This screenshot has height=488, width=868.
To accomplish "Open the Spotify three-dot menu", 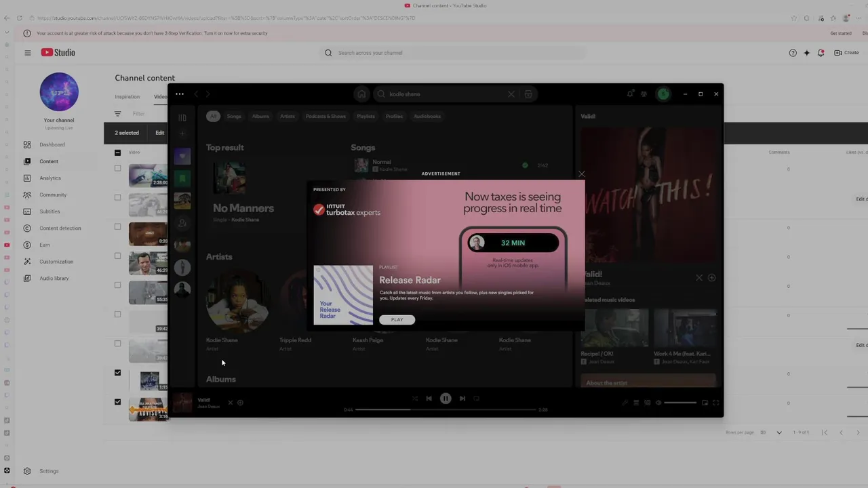I will click(179, 94).
